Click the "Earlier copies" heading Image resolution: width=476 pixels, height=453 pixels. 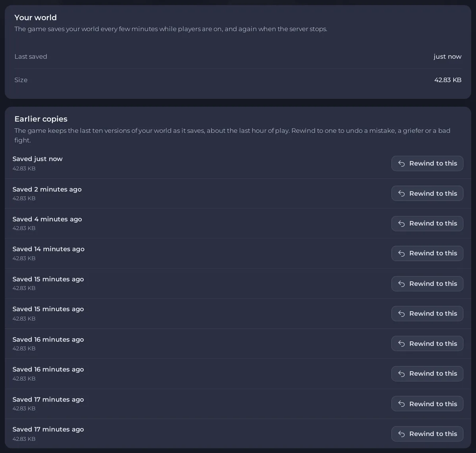[41, 119]
